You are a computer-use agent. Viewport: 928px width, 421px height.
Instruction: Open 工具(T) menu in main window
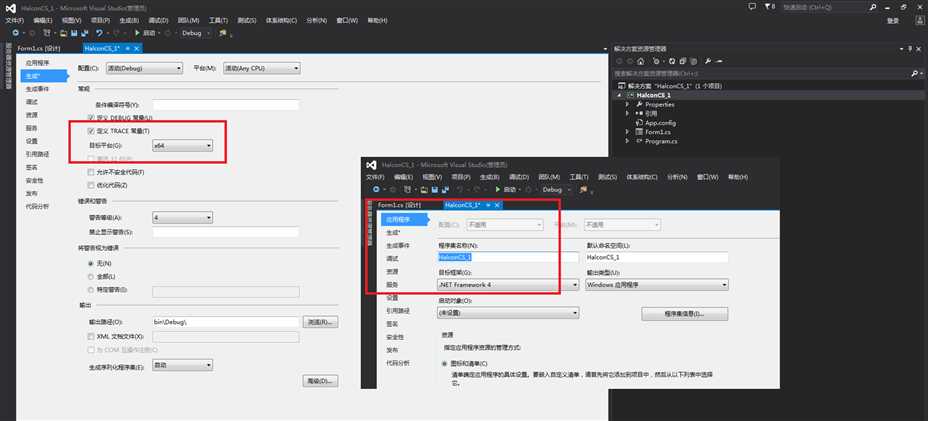(x=218, y=21)
